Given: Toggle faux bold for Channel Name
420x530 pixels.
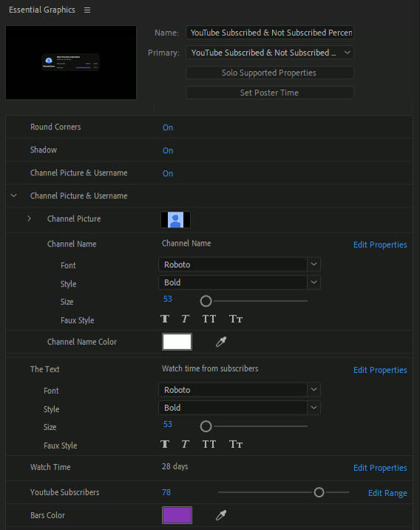Looking at the screenshot, I should pos(165,319).
